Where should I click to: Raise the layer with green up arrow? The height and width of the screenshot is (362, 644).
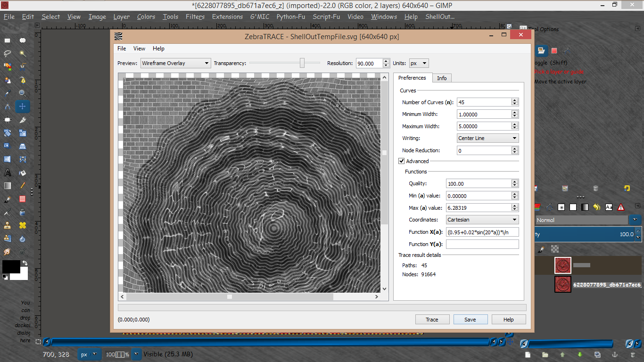pyautogui.click(x=562, y=354)
